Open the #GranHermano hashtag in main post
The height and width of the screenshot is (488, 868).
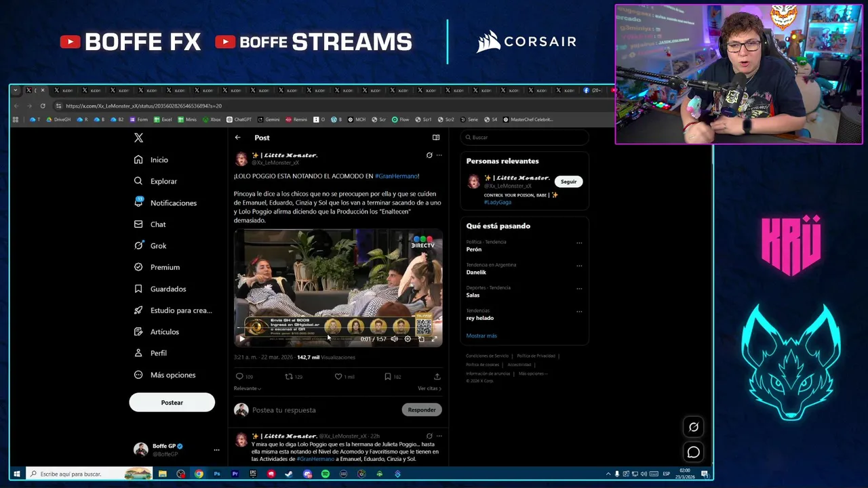(x=397, y=176)
